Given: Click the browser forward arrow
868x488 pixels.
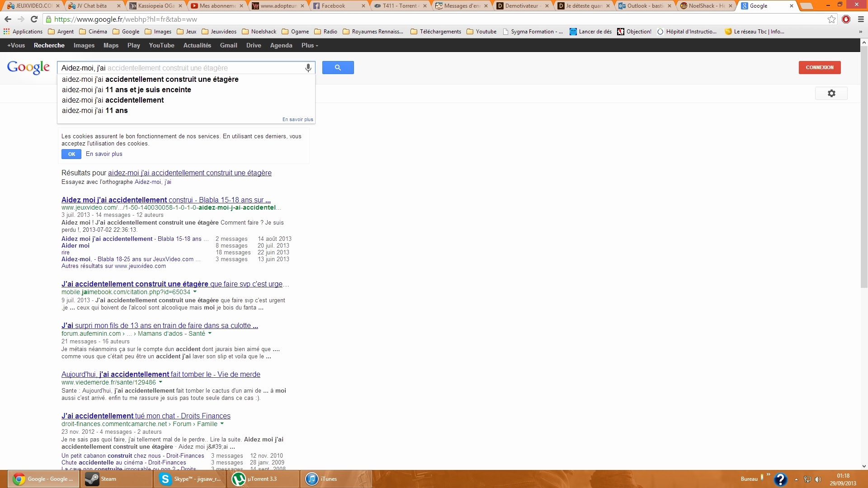Looking at the screenshot, I should (x=21, y=19).
